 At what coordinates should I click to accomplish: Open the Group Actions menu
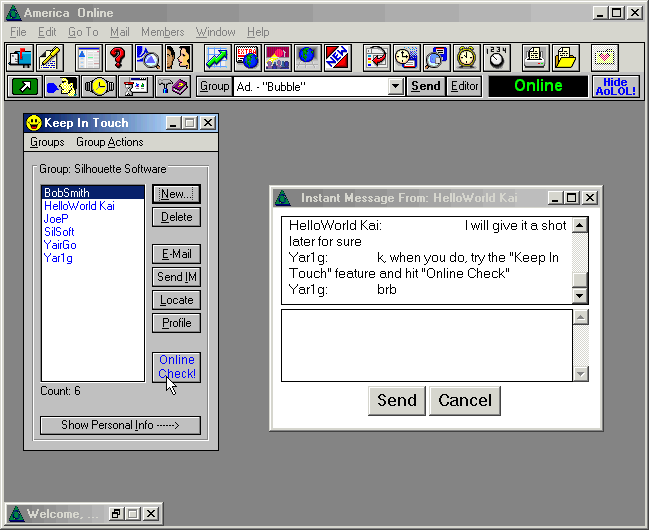point(110,142)
